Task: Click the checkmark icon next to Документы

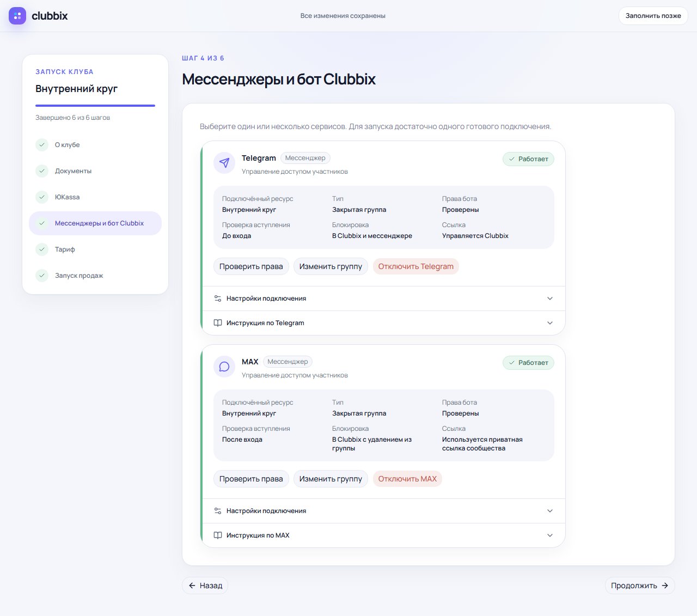Action: [x=42, y=171]
